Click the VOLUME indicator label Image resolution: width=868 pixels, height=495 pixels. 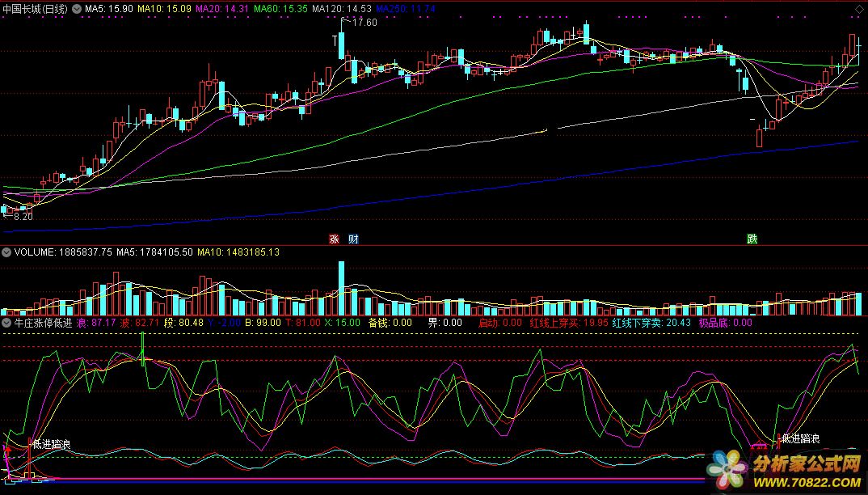tap(33, 252)
